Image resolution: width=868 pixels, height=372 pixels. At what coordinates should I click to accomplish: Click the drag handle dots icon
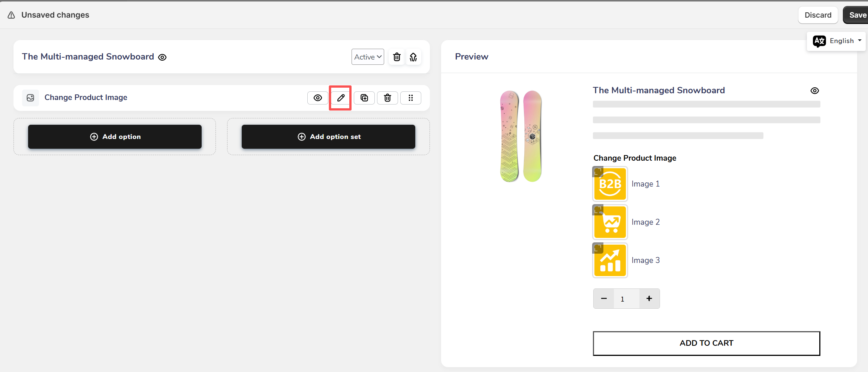(x=410, y=98)
